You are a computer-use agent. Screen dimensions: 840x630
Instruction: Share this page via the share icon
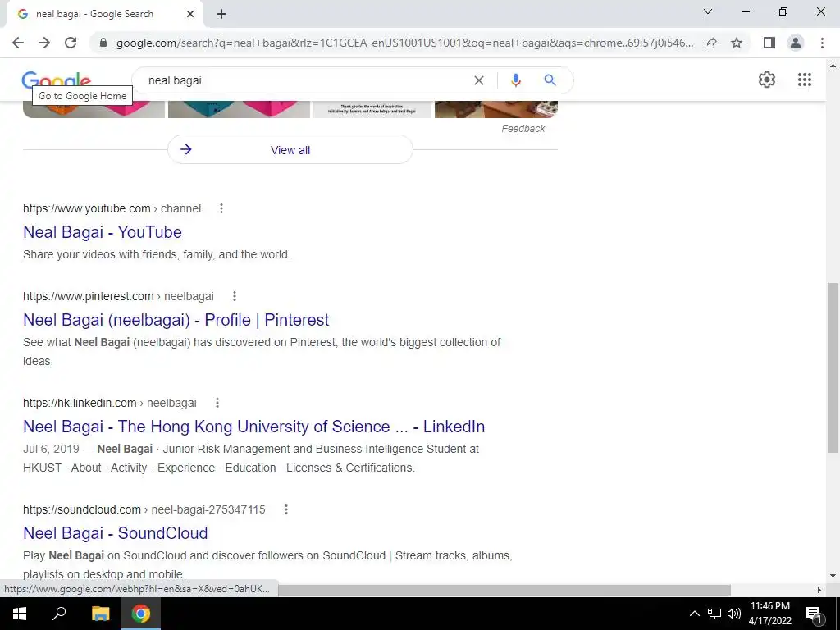pyautogui.click(x=710, y=43)
